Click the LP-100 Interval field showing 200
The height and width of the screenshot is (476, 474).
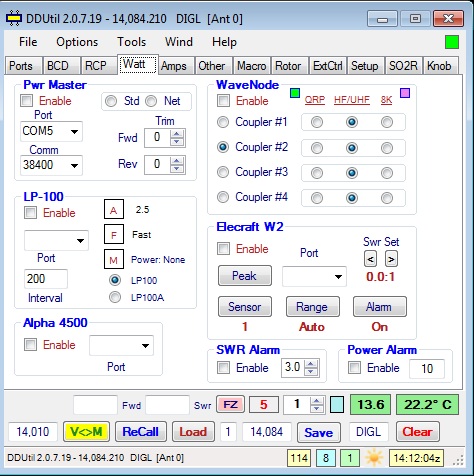pyautogui.click(x=46, y=279)
